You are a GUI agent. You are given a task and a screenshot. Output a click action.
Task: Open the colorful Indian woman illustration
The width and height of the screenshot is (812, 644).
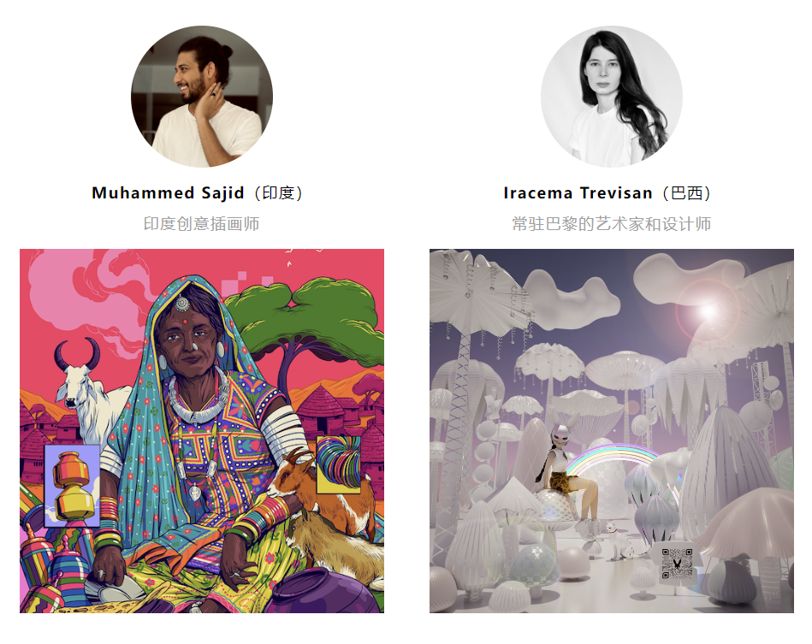pyautogui.click(x=202, y=431)
